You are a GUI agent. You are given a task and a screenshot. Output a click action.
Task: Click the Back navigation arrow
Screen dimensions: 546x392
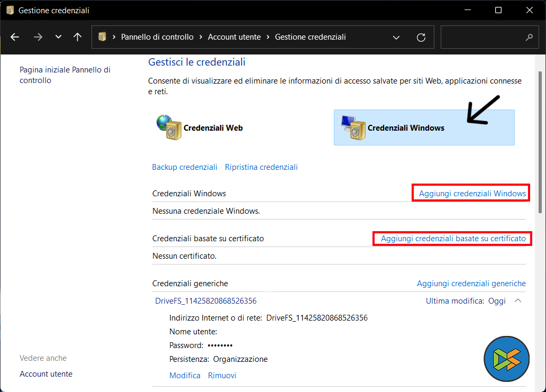tap(15, 37)
